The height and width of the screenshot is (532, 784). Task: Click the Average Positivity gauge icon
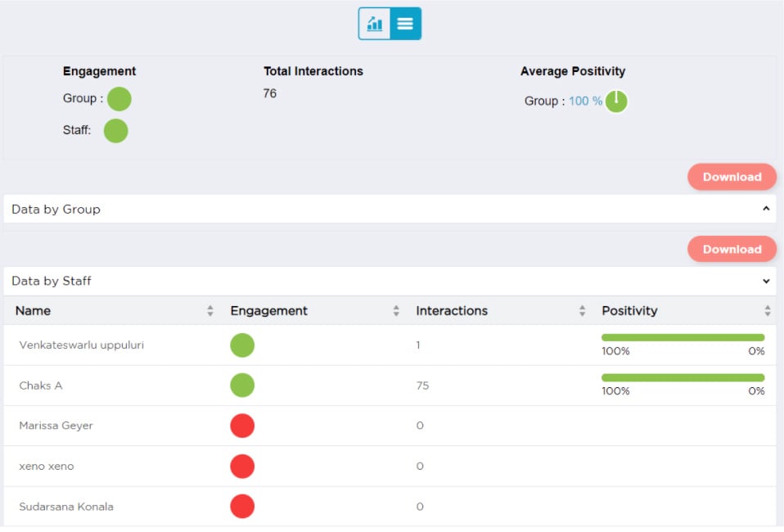[616, 101]
